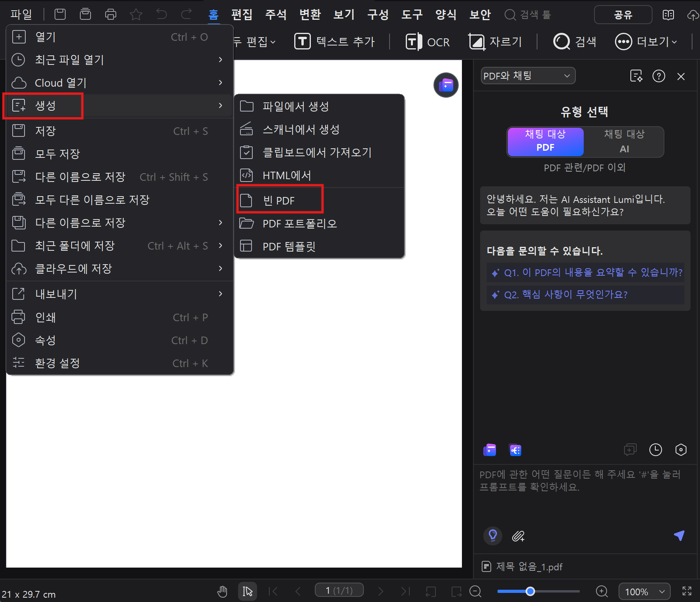Select 빈 PDF in the create submenu
700x602 pixels.
[x=320, y=201]
